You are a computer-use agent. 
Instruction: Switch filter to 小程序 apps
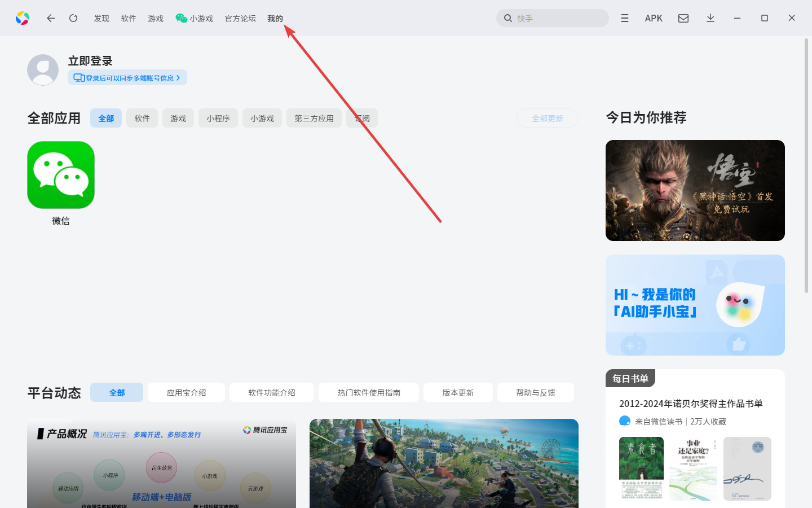coord(218,118)
